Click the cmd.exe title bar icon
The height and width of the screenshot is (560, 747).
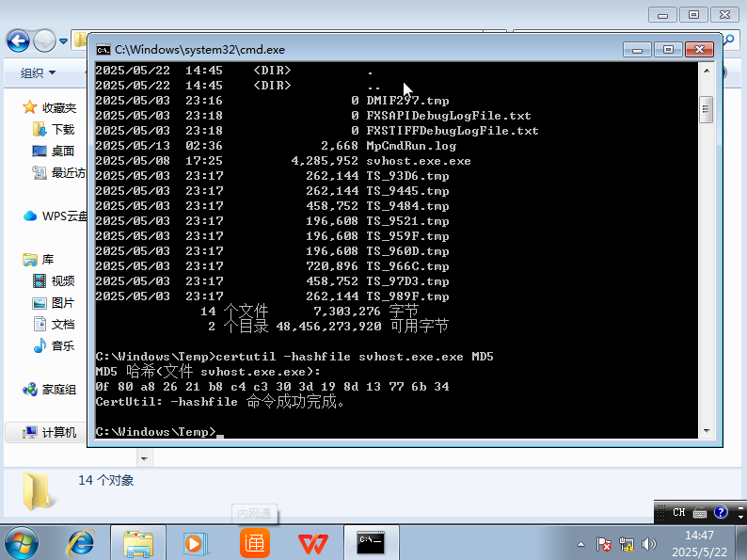[103, 50]
